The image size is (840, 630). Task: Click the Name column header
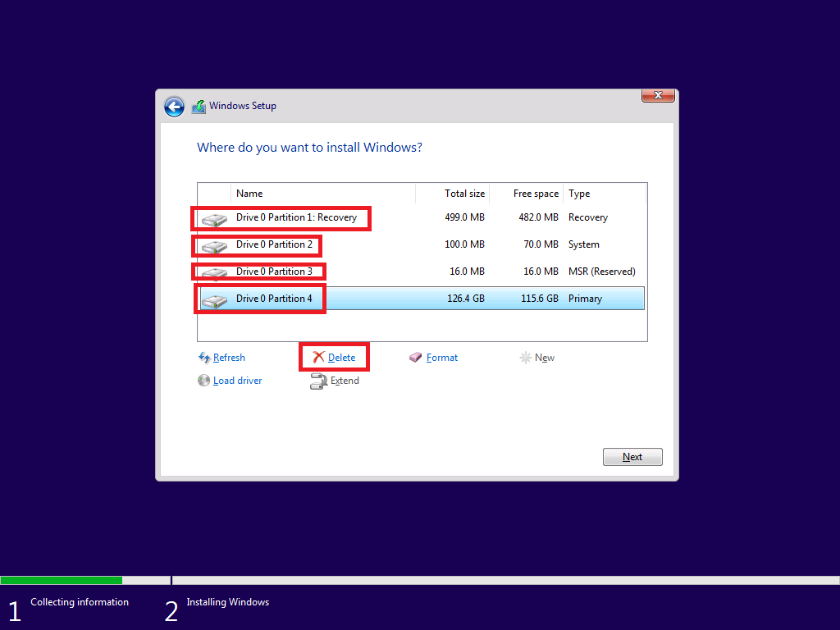[323, 194]
